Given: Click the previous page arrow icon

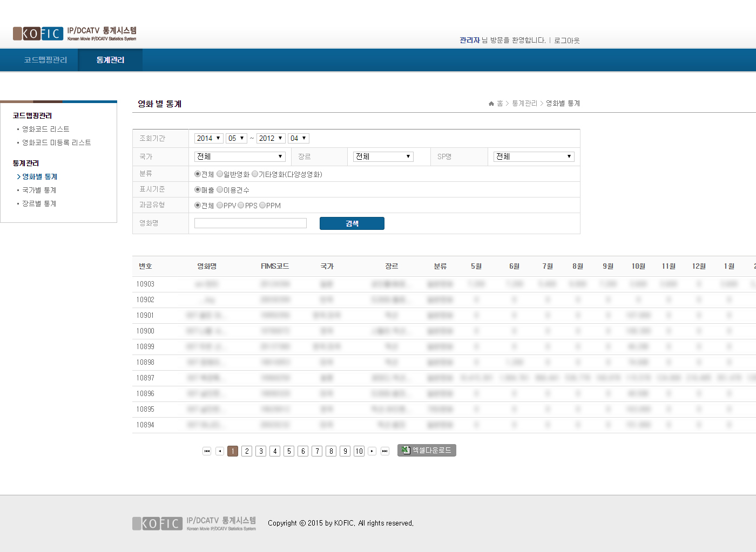Looking at the screenshot, I should pos(220,451).
